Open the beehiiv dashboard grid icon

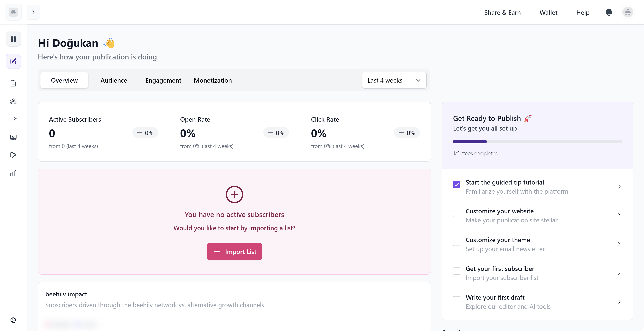coord(13,39)
